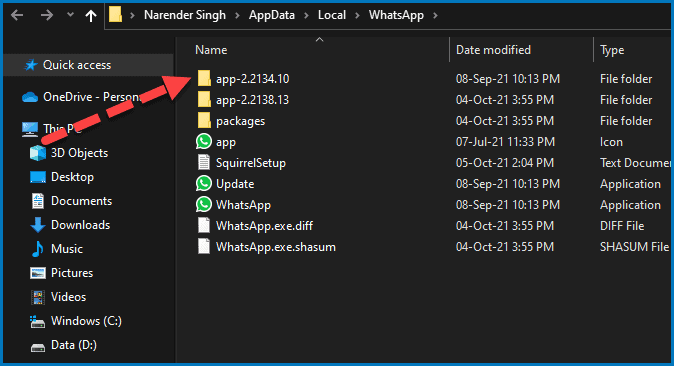
Task: Open recent locations dropdown arrow
Action: [x=70, y=15]
